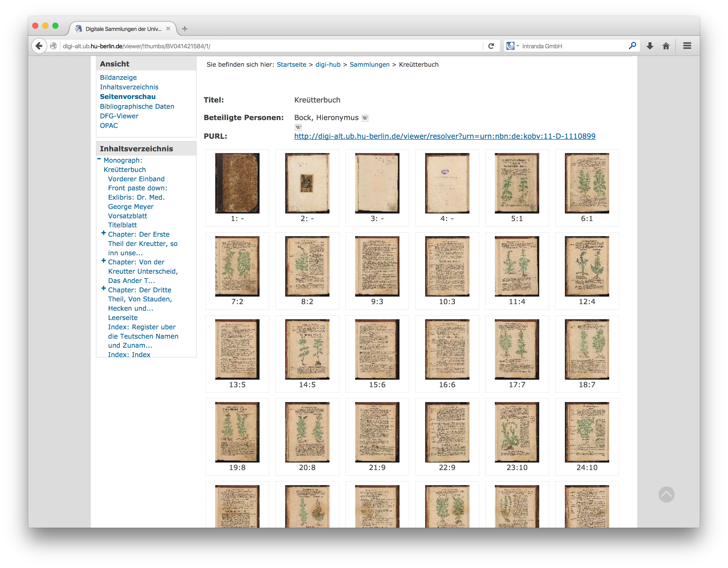Screen dimensions: 728x568
Task: Open page thumbnail 10:3
Action: pos(447,266)
